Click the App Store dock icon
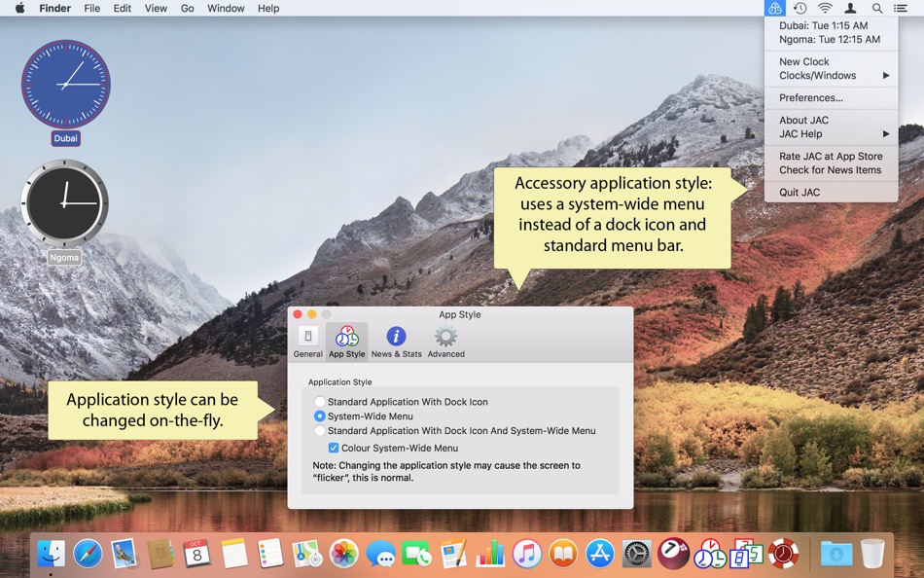This screenshot has width=924, height=578. point(599,554)
